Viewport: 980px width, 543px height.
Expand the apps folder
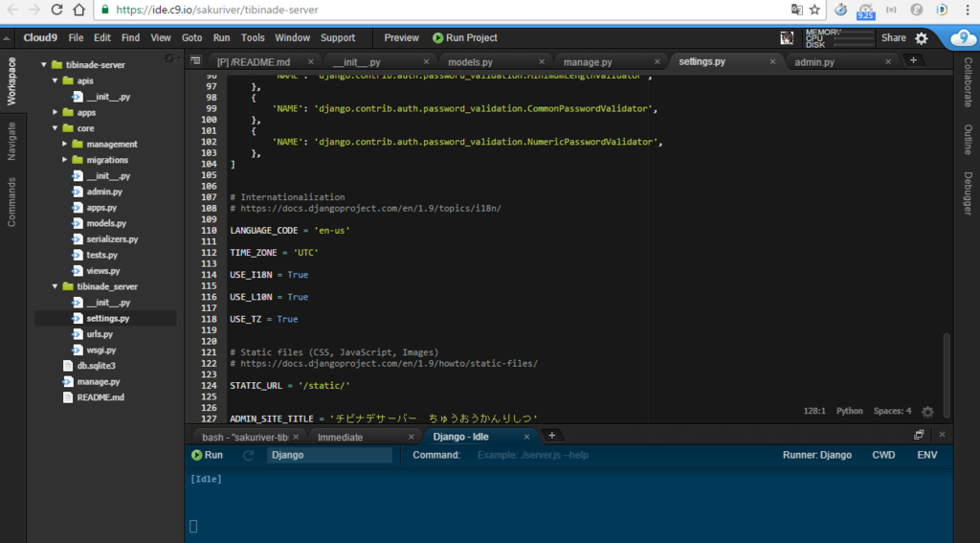click(55, 113)
